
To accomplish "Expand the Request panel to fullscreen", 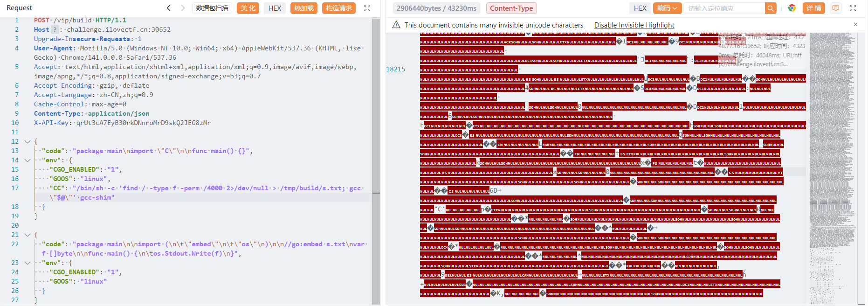I will tap(367, 8).
